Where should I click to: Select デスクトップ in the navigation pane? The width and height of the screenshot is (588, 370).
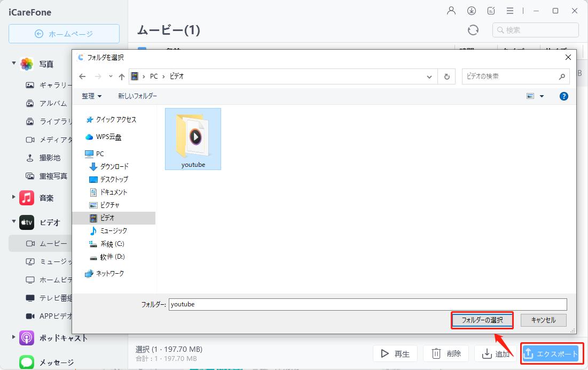coord(109,179)
